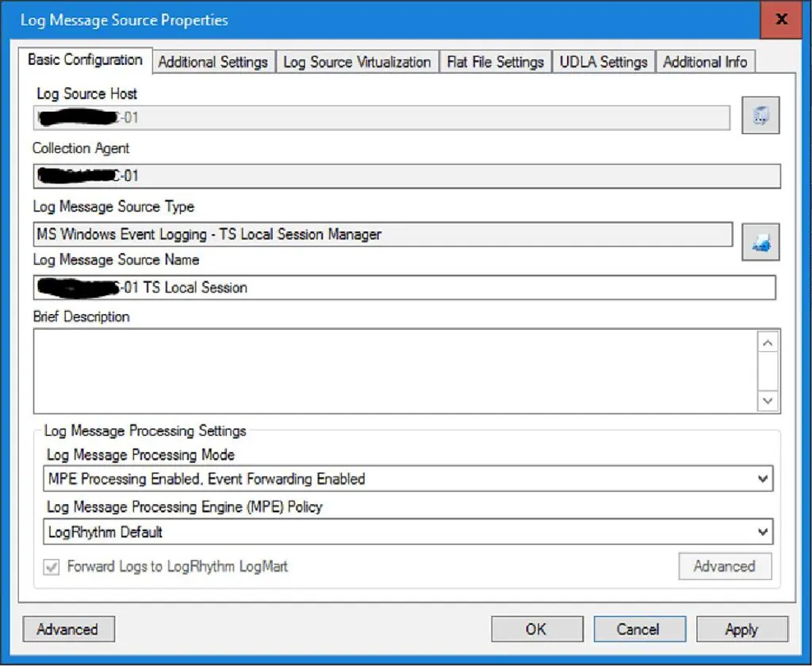Open the Additional Info tab
The height and width of the screenshot is (666, 812).
click(705, 61)
